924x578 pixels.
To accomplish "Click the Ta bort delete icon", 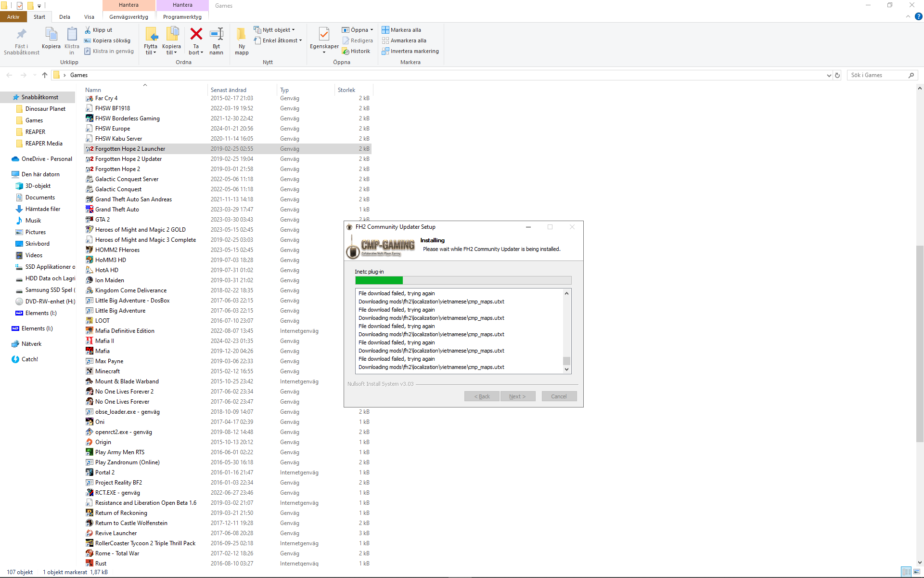I will [x=196, y=35].
